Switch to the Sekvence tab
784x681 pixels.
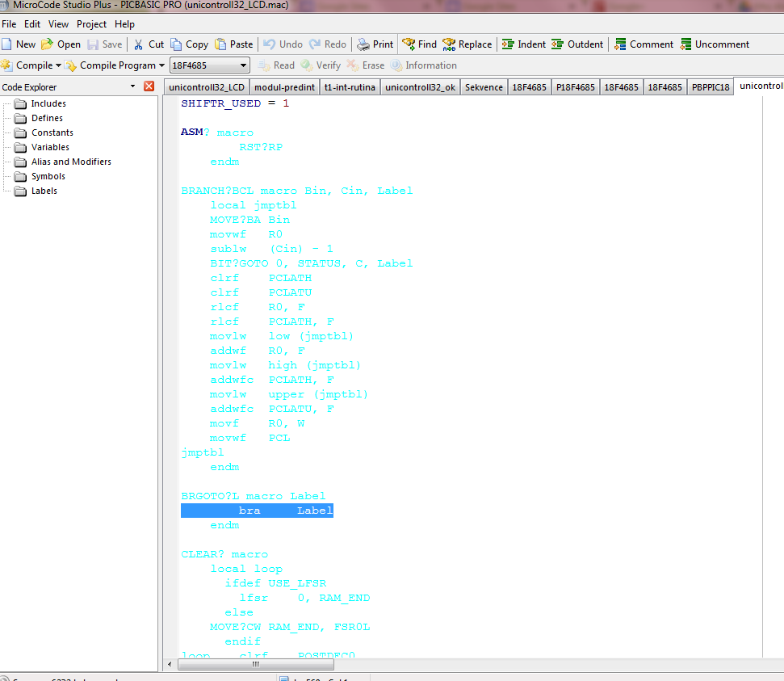(484, 87)
